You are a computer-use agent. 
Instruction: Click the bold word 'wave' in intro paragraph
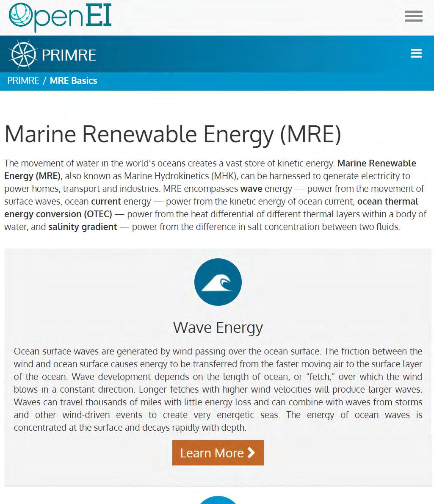[x=251, y=188]
